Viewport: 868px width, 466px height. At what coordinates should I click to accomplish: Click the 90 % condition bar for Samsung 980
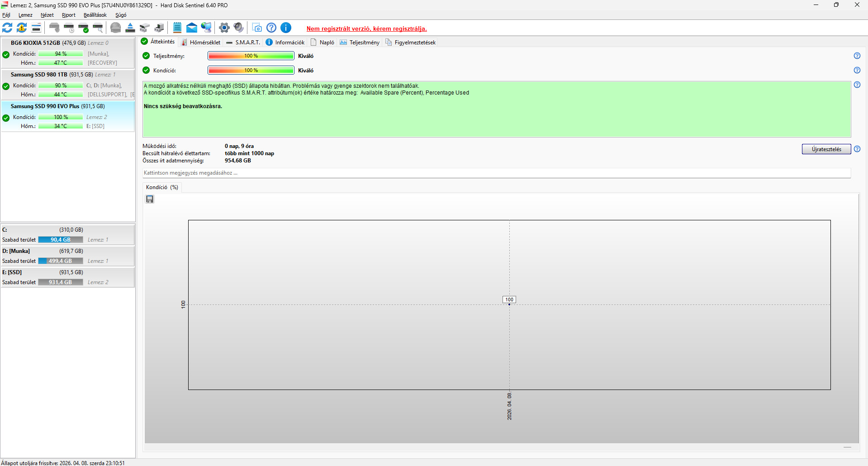coord(61,86)
